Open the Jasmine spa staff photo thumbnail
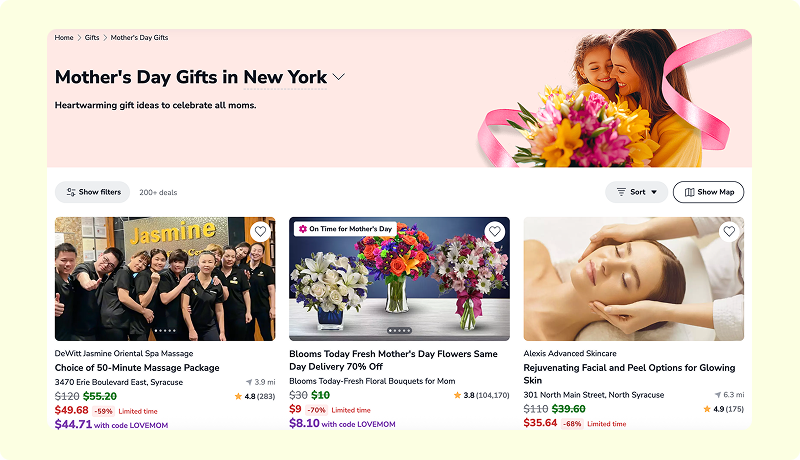This screenshot has height=460, width=800. tap(165, 279)
